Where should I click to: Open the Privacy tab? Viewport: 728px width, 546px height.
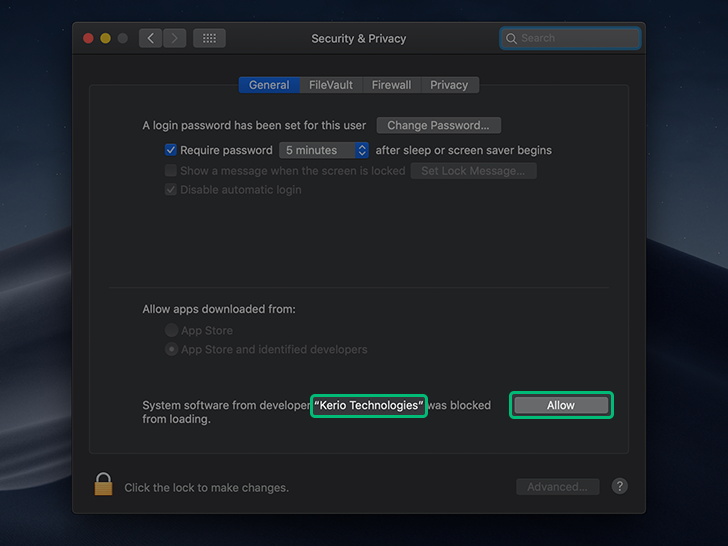click(x=449, y=85)
